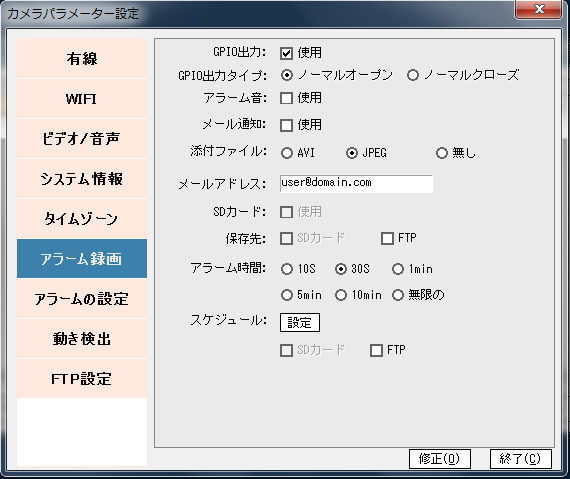Click the メールアドレス input field

356,183
